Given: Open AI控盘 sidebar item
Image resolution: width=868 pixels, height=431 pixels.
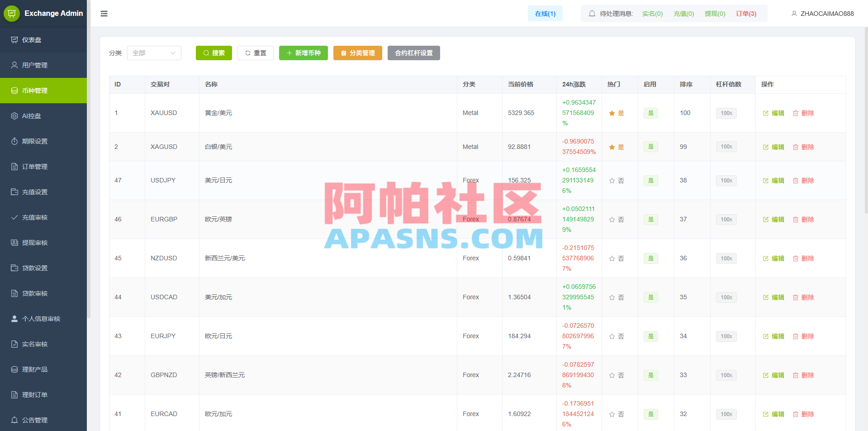Looking at the screenshot, I should click(43, 116).
